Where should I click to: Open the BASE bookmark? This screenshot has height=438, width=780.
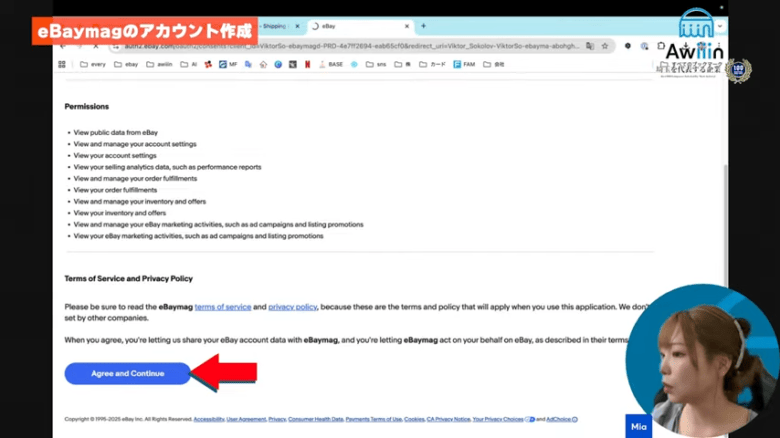point(333,64)
